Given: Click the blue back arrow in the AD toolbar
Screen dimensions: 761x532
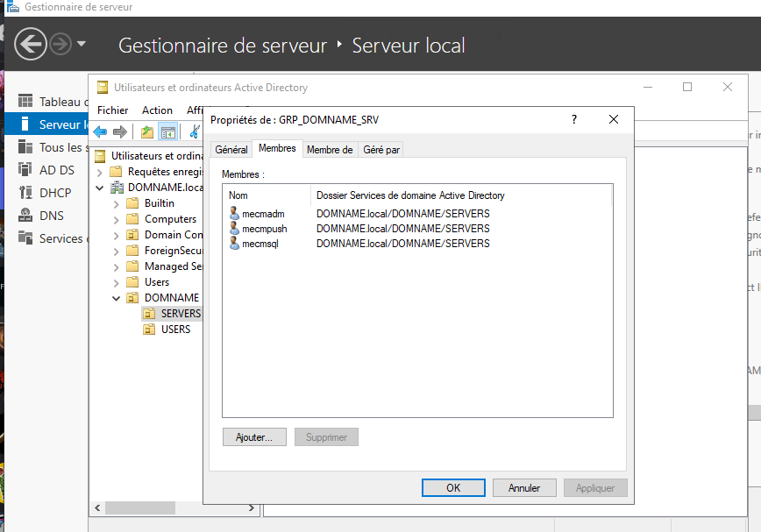Looking at the screenshot, I should pos(100,132).
